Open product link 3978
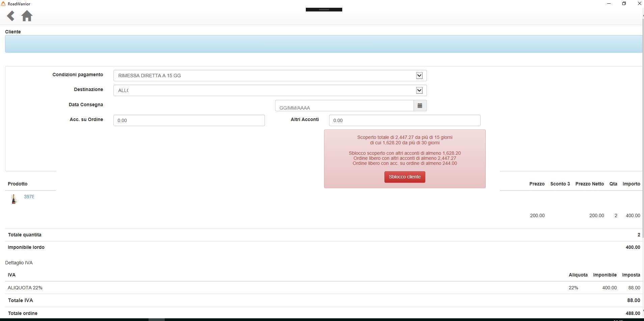644x321 pixels. pos(29,197)
